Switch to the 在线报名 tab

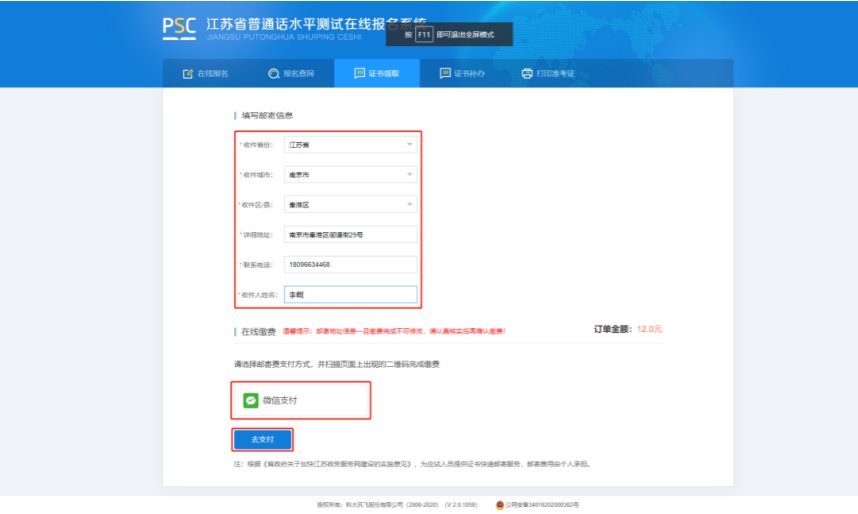pyautogui.click(x=206, y=73)
